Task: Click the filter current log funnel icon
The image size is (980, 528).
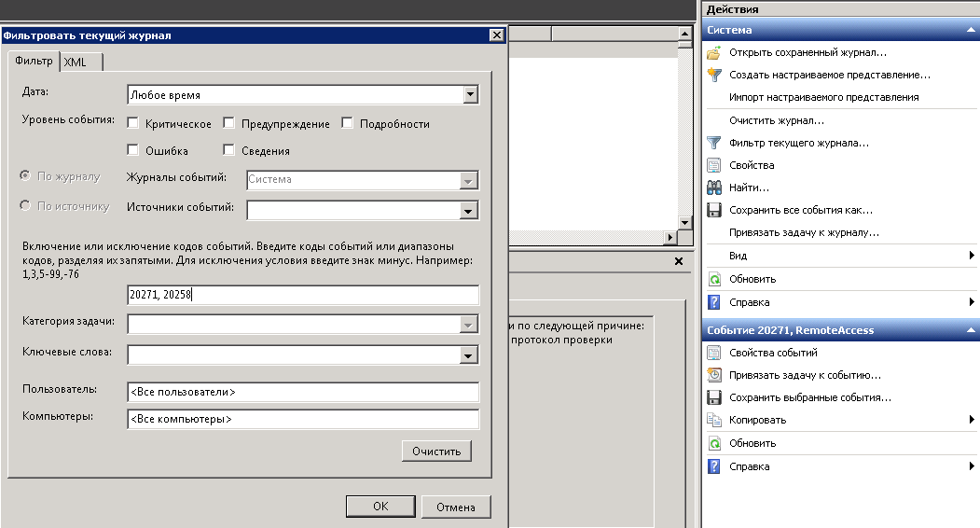Action: 714,144
